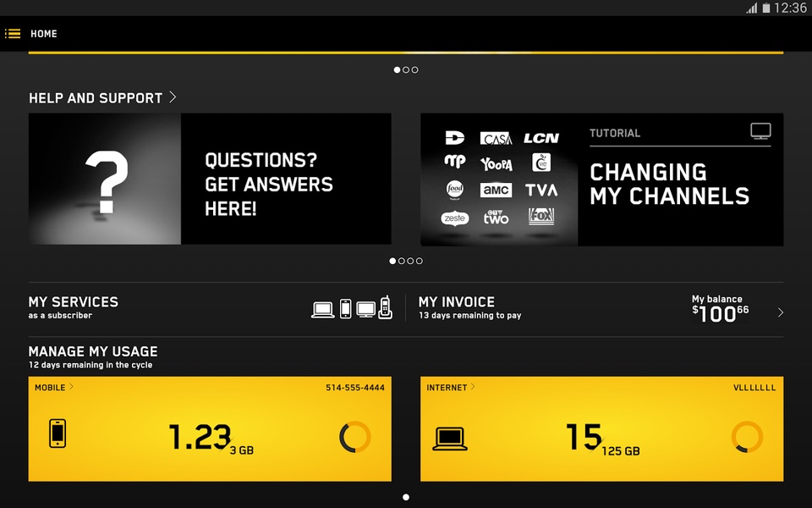Image resolution: width=812 pixels, height=508 pixels.
Task: Select third dot of top banner pager
Action: [414, 70]
